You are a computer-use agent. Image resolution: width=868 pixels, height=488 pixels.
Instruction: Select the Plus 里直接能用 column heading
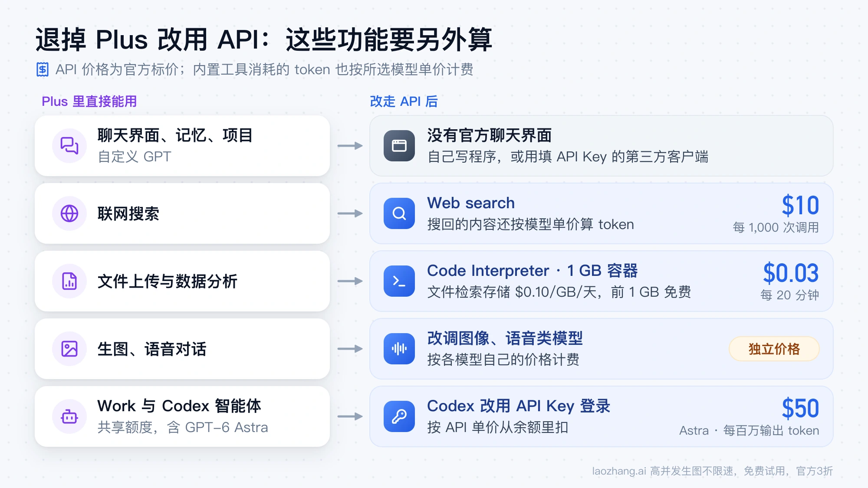click(89, 102)
